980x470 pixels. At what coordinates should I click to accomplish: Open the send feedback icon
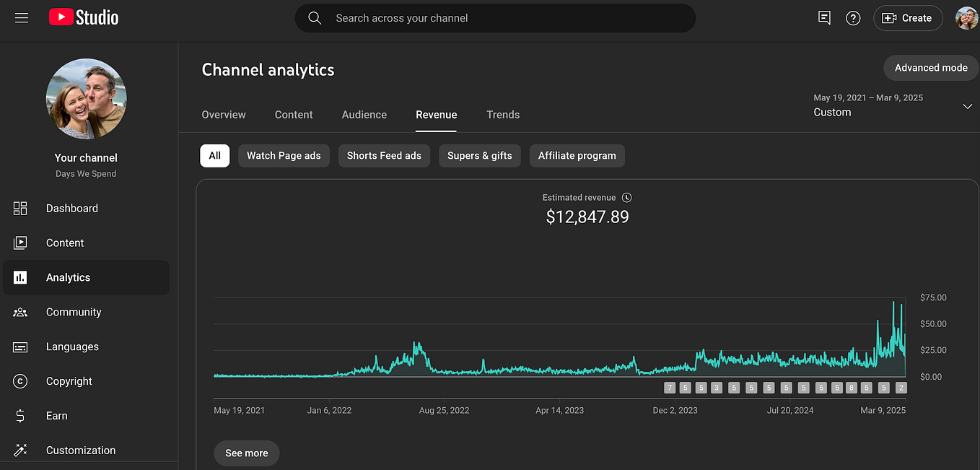(824, 17)
